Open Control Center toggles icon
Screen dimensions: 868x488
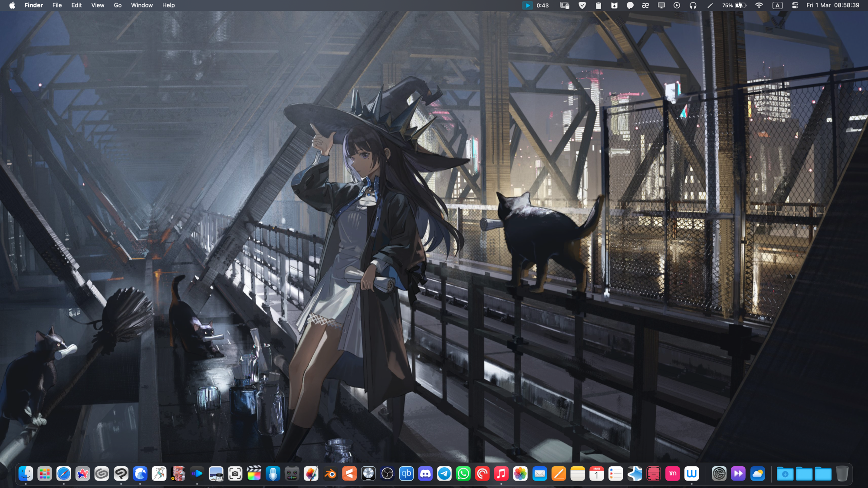pyautogui.click(x=795, y=5)
